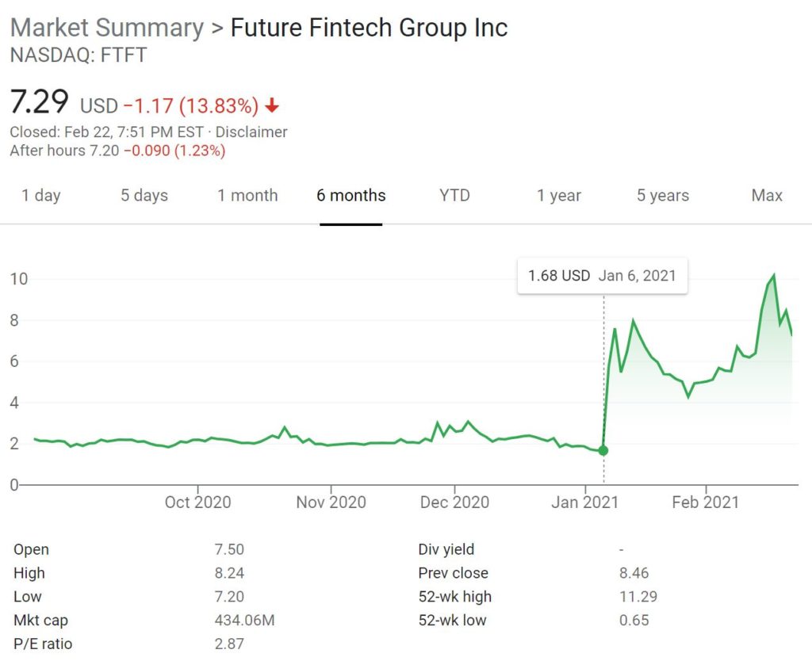Switch chart to YTD range
Image resolution: width=812 pixels, height=665 pixels.
tap(454, 196)
